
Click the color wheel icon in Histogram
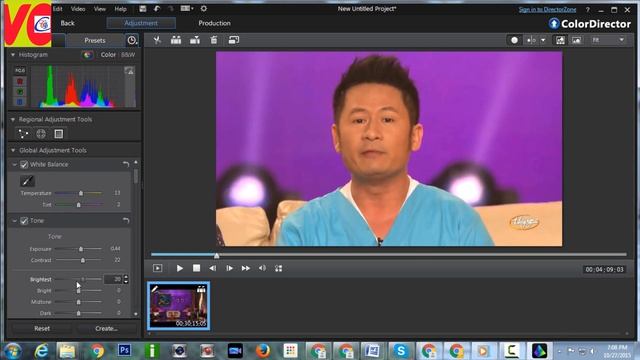pos(87,55)
